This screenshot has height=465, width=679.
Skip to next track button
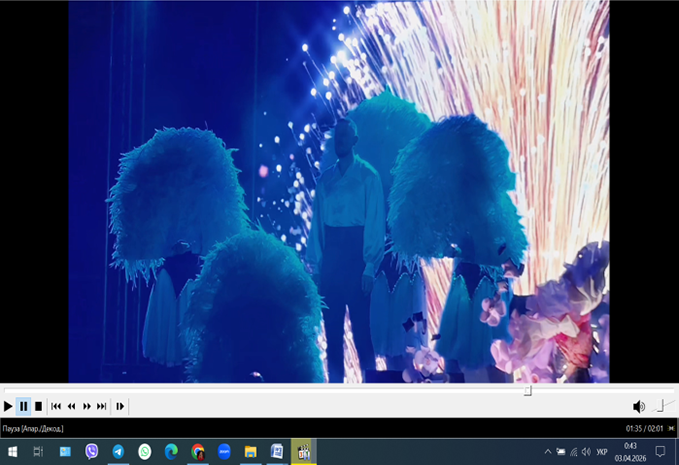pos(102,406)
